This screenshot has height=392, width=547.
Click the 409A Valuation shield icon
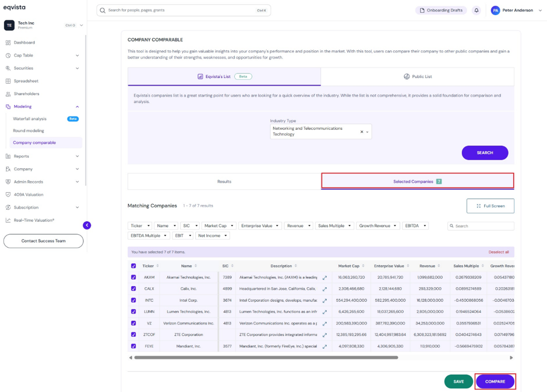tap(8, 195)
